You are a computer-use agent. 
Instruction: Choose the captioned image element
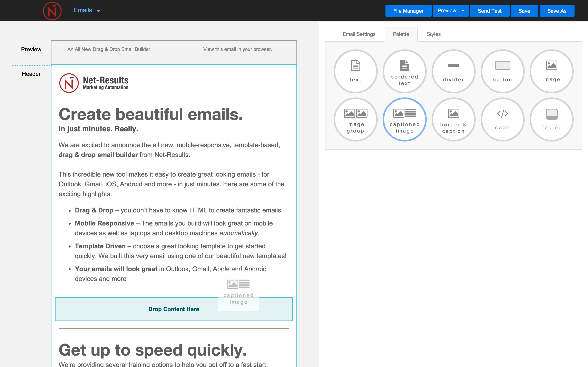point(404,119)
